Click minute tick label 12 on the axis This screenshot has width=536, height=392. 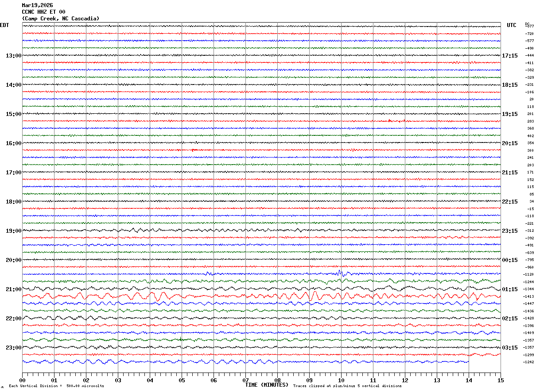tap(405, 380)
